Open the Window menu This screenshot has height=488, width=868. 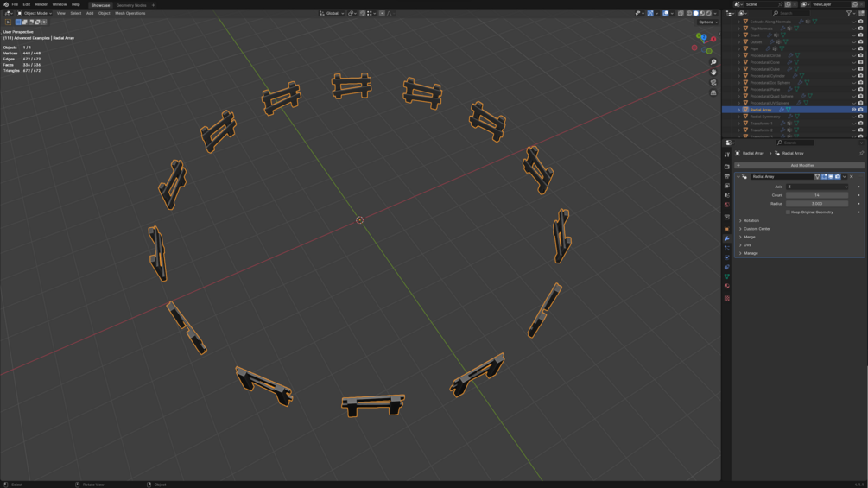point(60,4)
